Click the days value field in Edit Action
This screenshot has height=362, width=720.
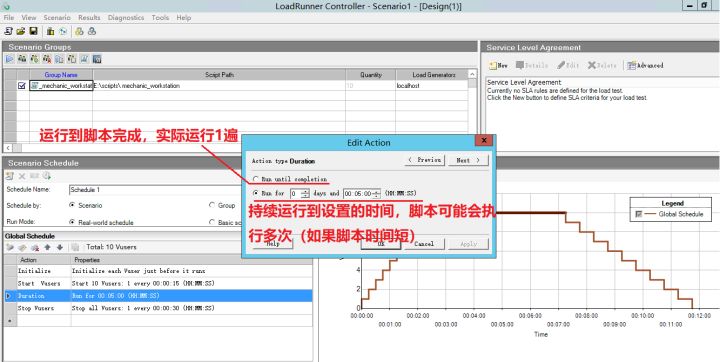tap(296, 193)
